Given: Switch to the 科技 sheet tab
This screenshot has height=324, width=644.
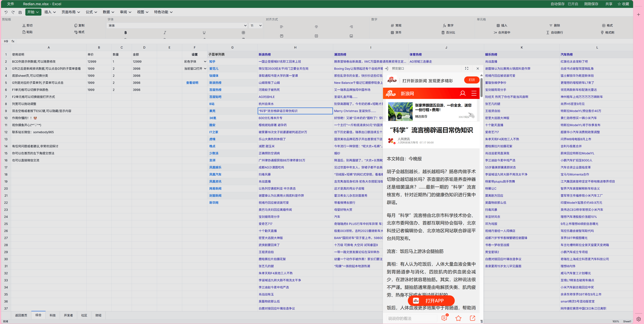Looking at the screenshot, I should click(53, 315).
